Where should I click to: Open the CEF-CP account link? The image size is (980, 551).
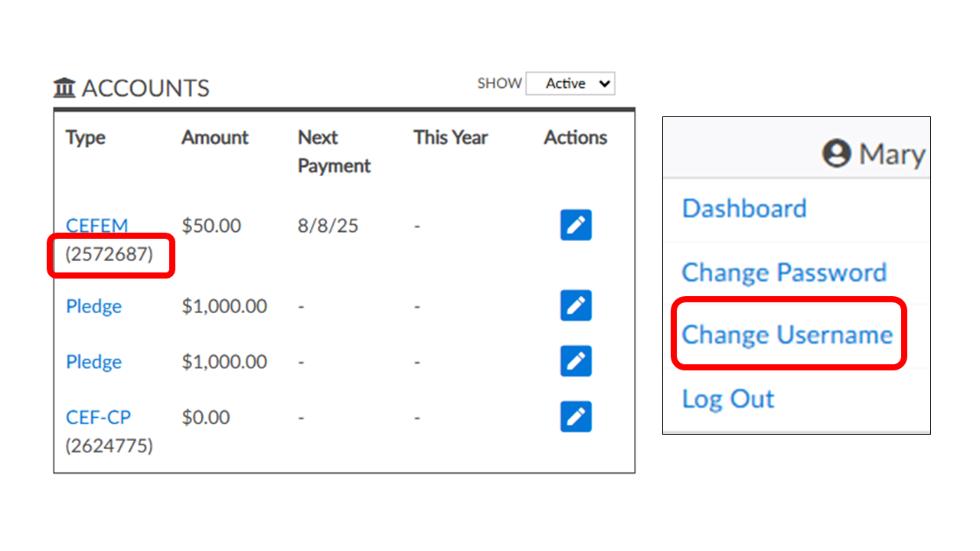pos(99,417)
